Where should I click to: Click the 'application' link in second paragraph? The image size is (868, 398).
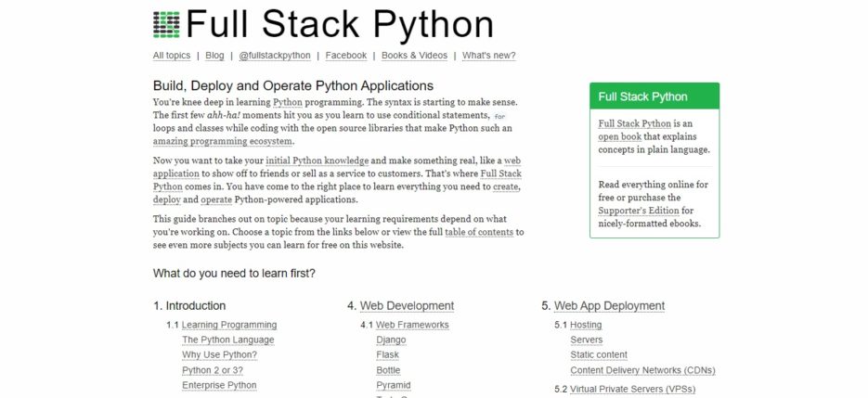176,173
